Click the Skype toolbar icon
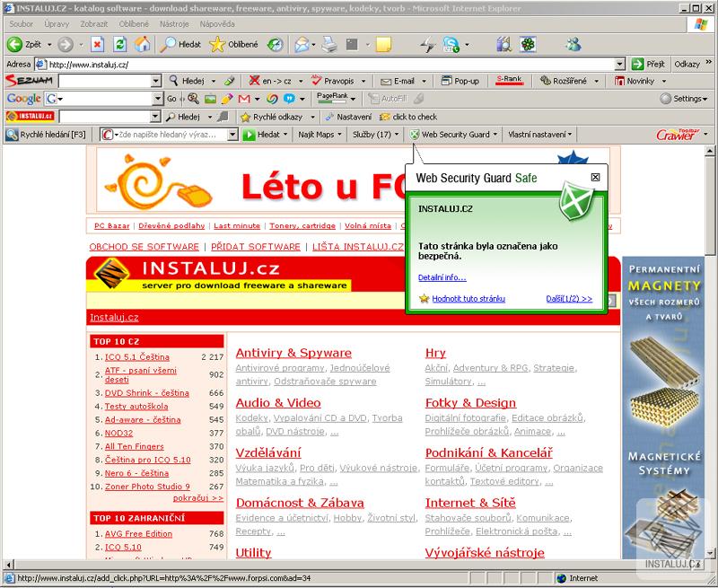Screen dimensions: 718x588 [451, 44]
